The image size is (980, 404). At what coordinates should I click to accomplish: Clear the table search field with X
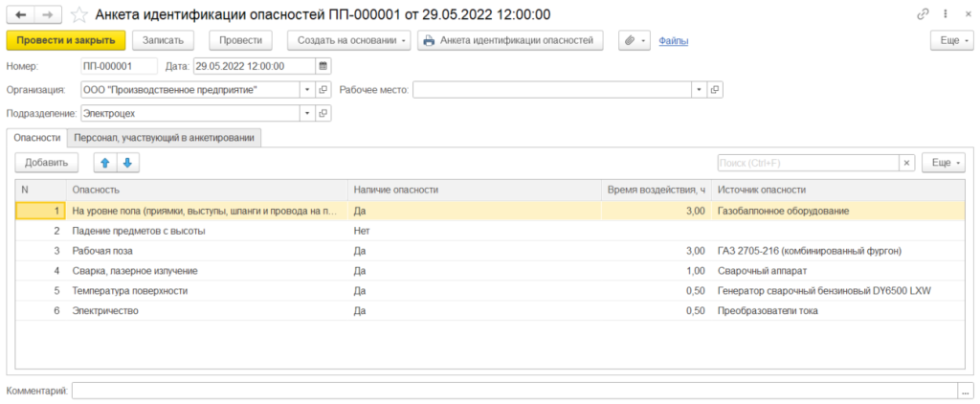(906, 163)
